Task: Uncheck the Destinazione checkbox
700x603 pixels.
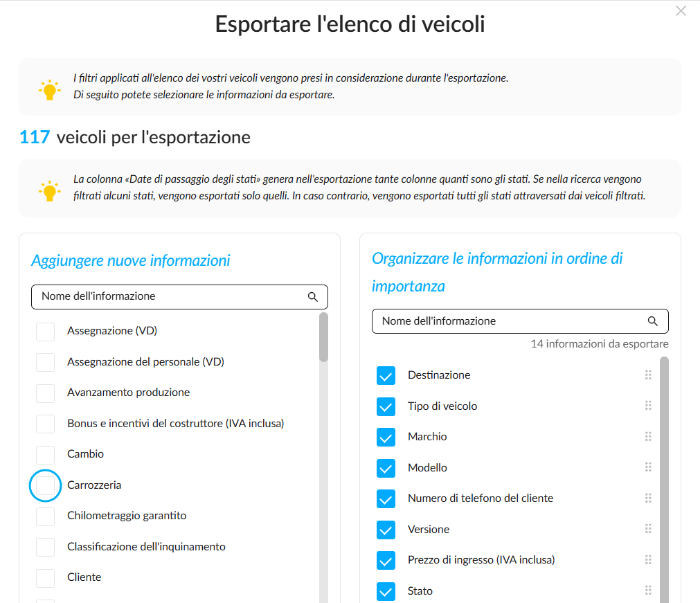Action: point(386,375)
